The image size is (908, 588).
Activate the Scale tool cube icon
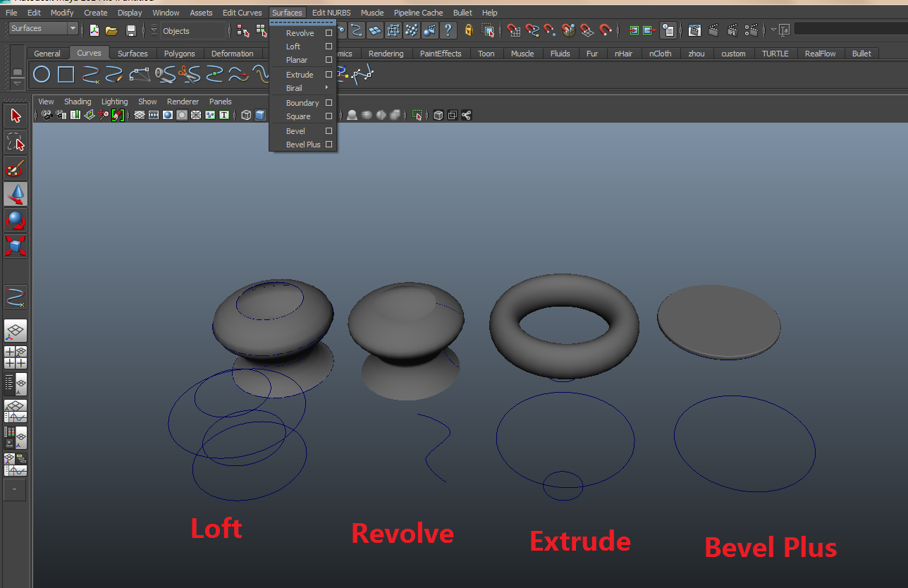(x=16, y=245)
